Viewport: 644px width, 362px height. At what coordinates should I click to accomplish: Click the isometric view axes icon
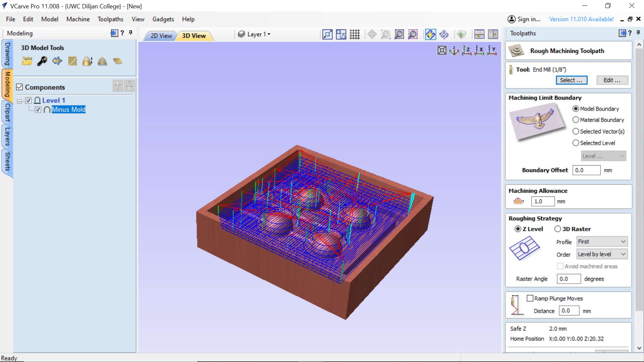454,51
